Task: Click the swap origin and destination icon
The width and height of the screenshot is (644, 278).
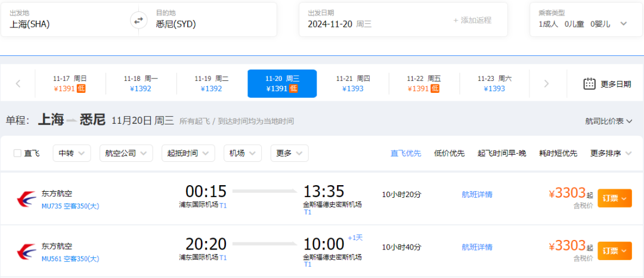Action: (138, 20)
